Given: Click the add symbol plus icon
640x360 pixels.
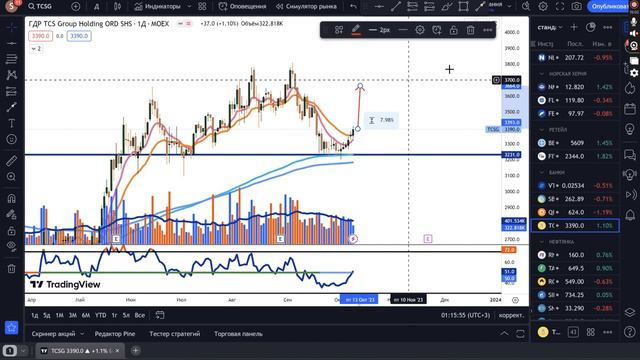Looking at the screenshot, I should click(76, 7).
